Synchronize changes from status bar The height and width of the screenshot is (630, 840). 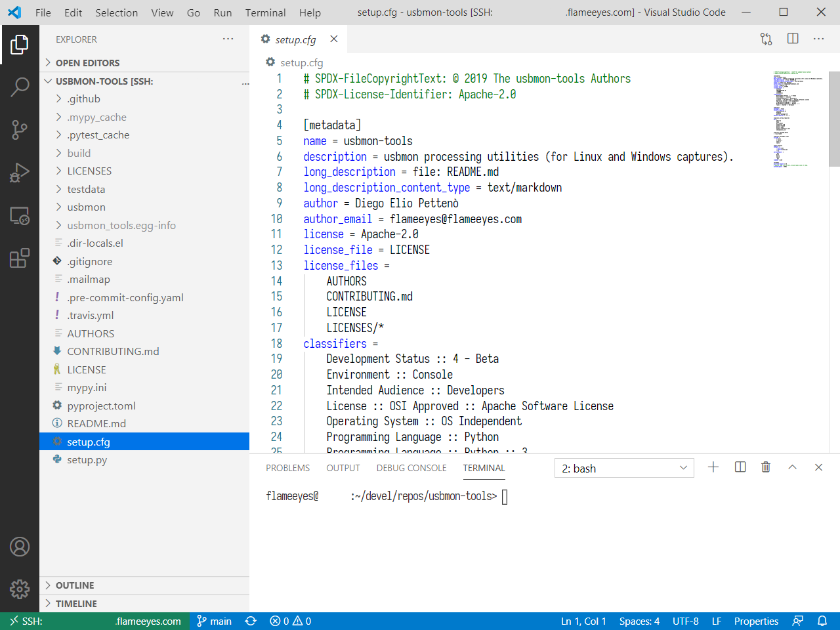click(251, 621)
